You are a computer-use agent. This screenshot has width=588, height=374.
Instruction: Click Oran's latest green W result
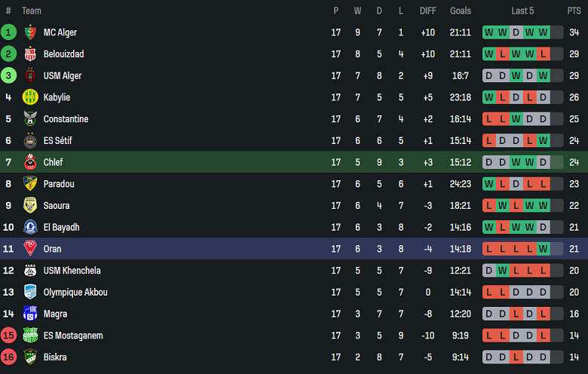[543, 249]
